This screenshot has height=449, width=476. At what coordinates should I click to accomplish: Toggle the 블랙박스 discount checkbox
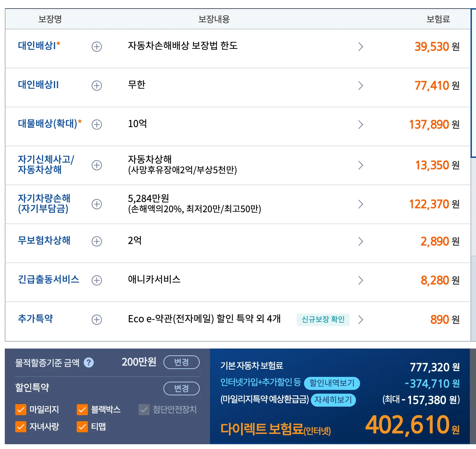pyautogui.click(x=82, y=410)
